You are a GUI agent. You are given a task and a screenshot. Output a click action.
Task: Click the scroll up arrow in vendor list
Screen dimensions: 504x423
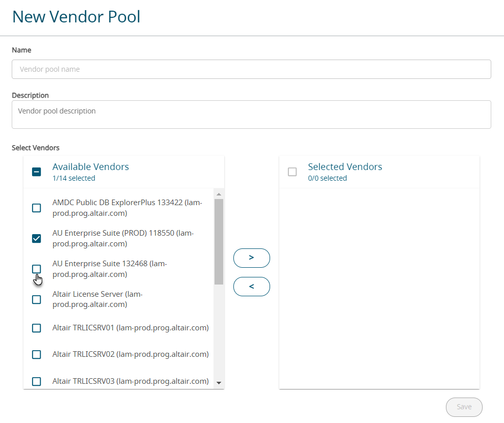click(x=219, y=194)
